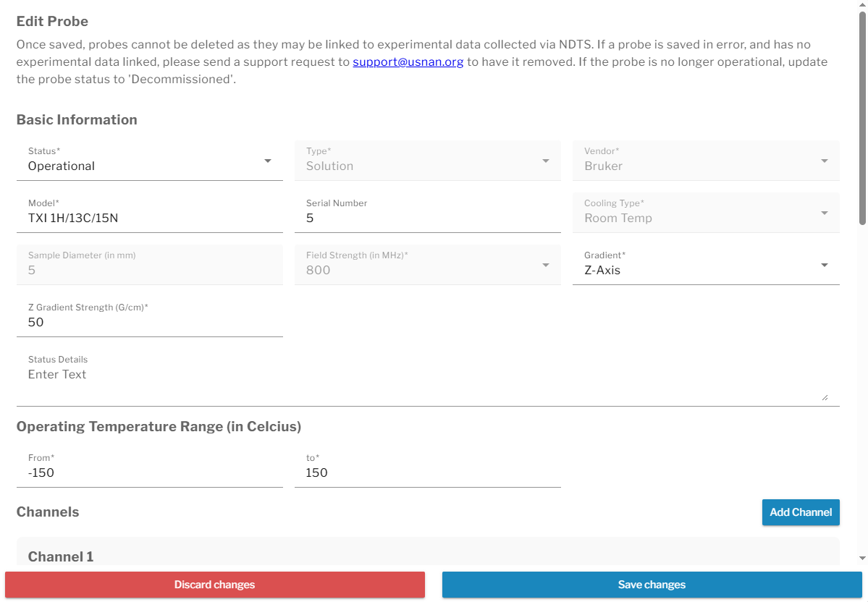This screenshot has height=602, width=868.
Task: Click the support@usnan.org email link
Action: tap(408, 62)
